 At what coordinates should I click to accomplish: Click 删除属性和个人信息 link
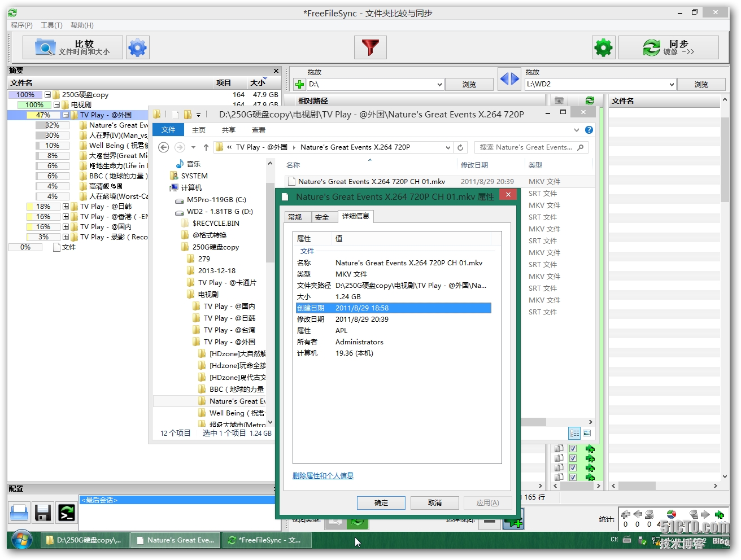point(323,476)
